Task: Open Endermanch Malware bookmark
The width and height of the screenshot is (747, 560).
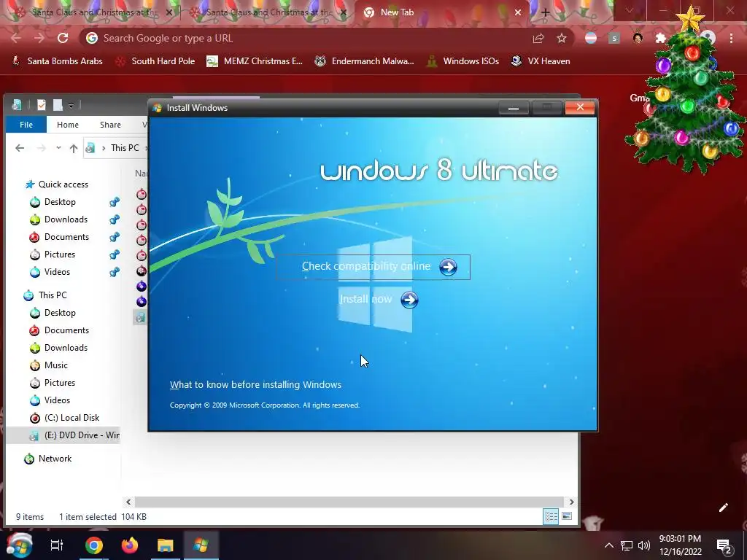Action: point(365,61)
